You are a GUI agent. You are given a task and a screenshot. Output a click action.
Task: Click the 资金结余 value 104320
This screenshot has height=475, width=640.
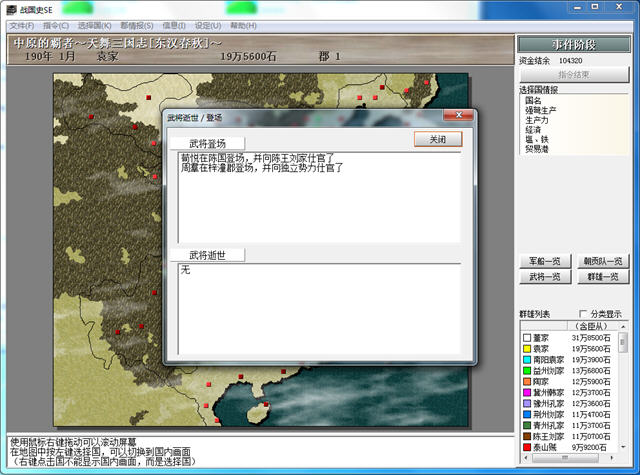coord(571,61)
